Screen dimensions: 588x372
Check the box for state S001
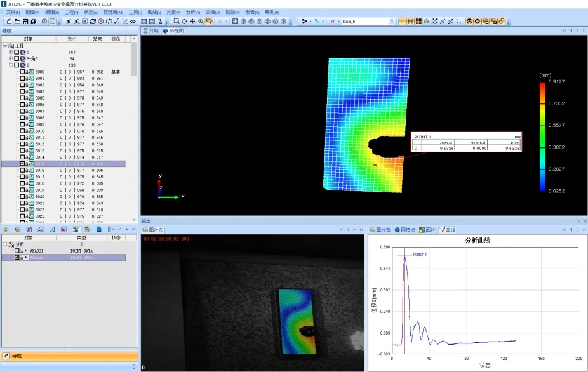22,78
